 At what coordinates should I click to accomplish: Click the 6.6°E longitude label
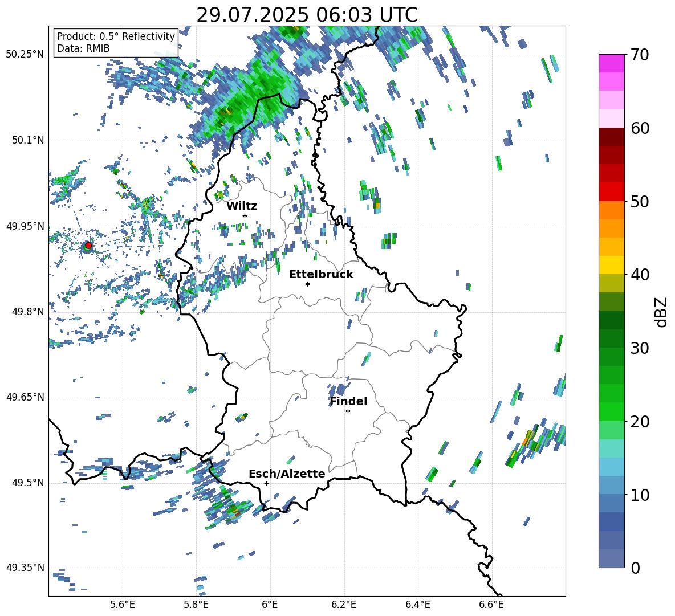point(491,605)
